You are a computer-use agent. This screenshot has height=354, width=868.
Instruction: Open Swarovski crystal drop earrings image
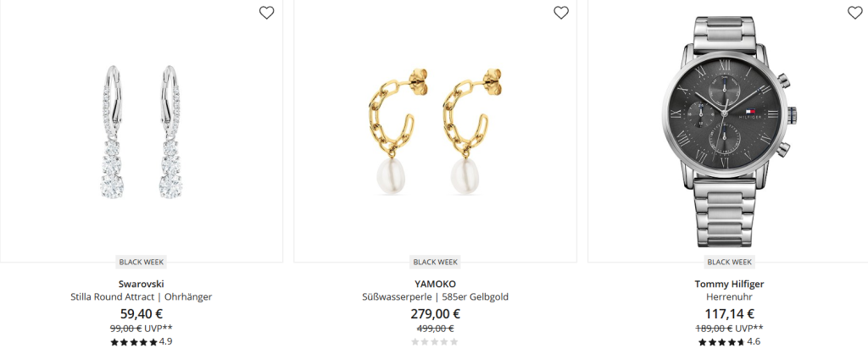[x=142, y=131]
